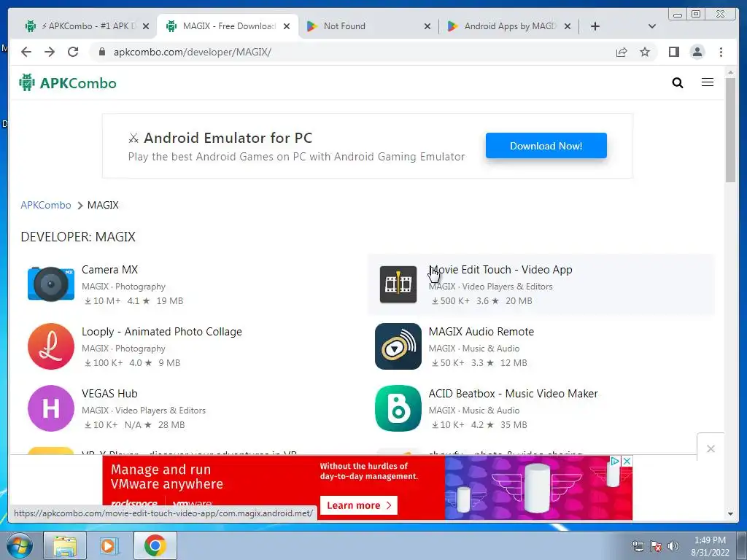Screen dimensions: 747x560
Task: Open a new tab
Action: point(595,26)
